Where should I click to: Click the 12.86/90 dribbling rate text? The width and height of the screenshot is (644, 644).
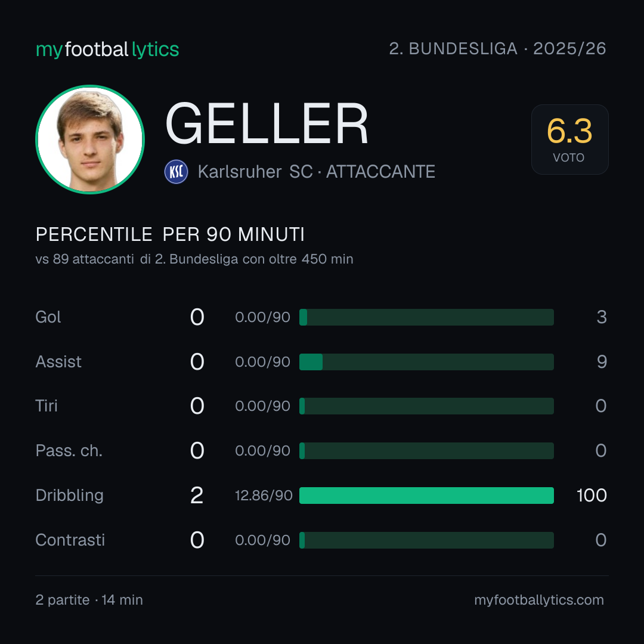pyautogui.click(x=264, y=496)
